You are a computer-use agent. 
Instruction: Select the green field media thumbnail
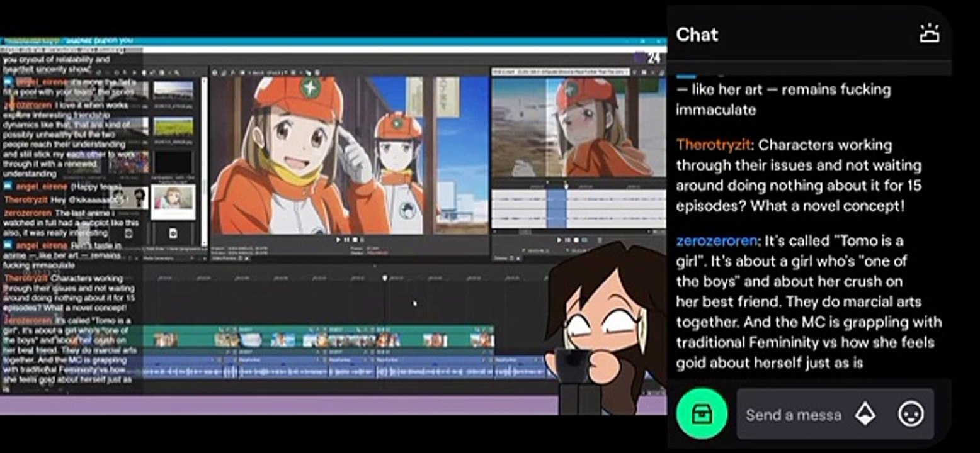coord(173,126)
